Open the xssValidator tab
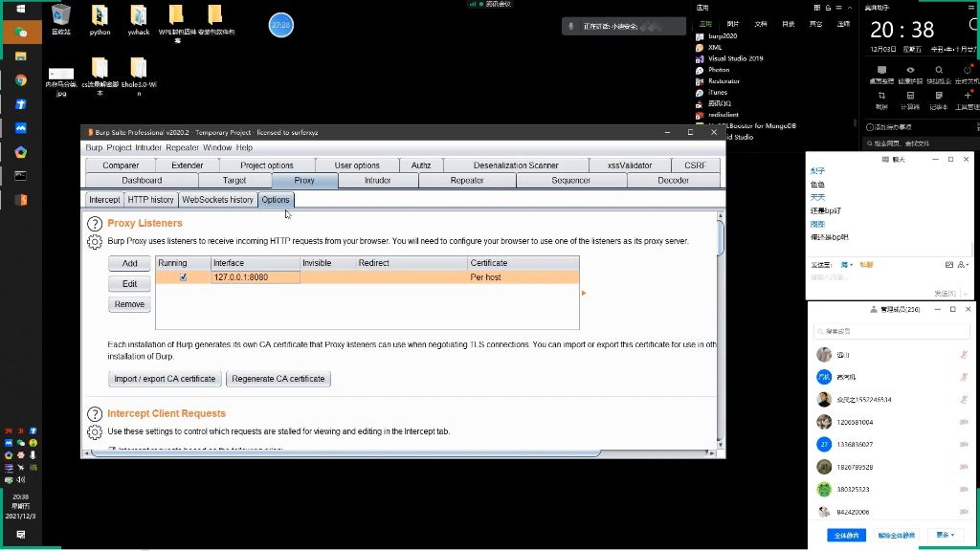The image size is (980, 551). (x=630, y=165)
